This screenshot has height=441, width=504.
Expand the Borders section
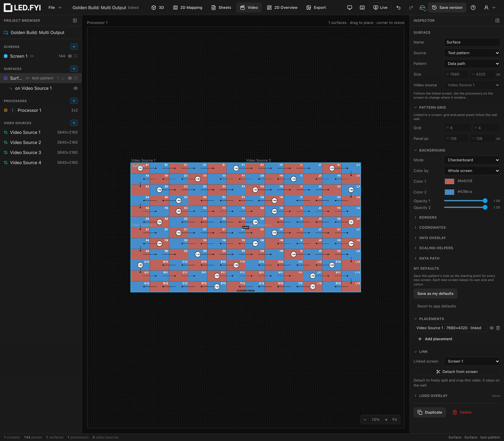click(x=428, y=217)
